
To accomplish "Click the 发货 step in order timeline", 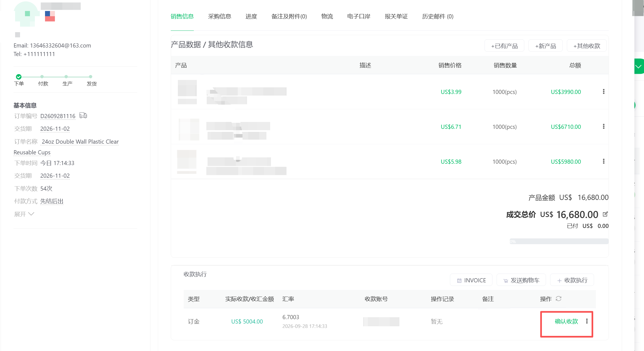I will pos(92,83).
